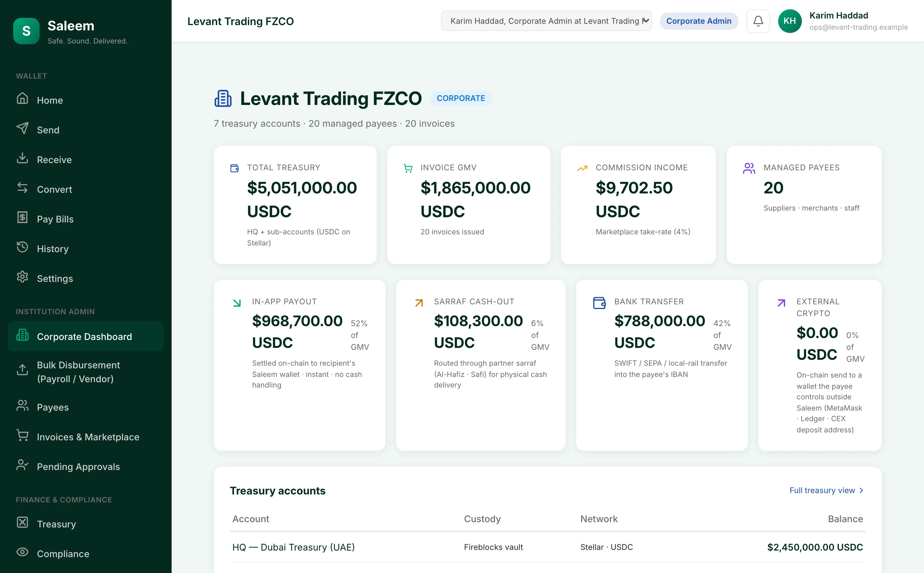The width and height of the screenshot is (924, 573).
Task: Open Pending Approvals
Action: pyautogui.click(x=85, y=466)
